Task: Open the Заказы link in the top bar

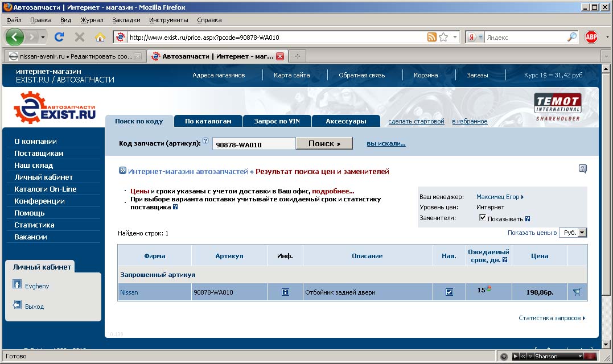Action: click(x=478, y=75)
